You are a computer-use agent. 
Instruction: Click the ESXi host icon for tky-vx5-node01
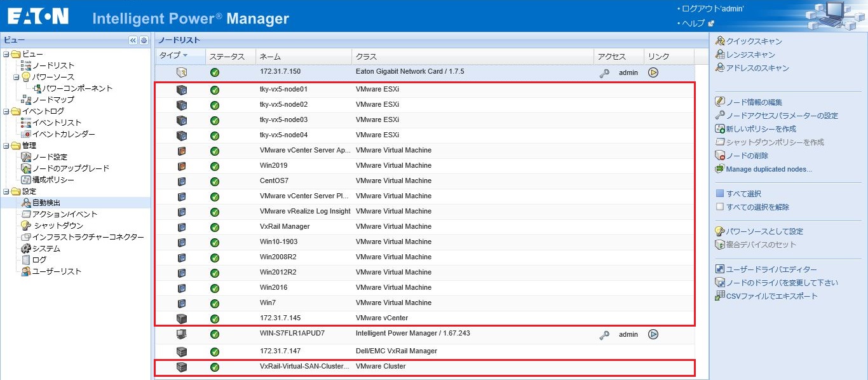pyautogui.click(x=182, y=90)
